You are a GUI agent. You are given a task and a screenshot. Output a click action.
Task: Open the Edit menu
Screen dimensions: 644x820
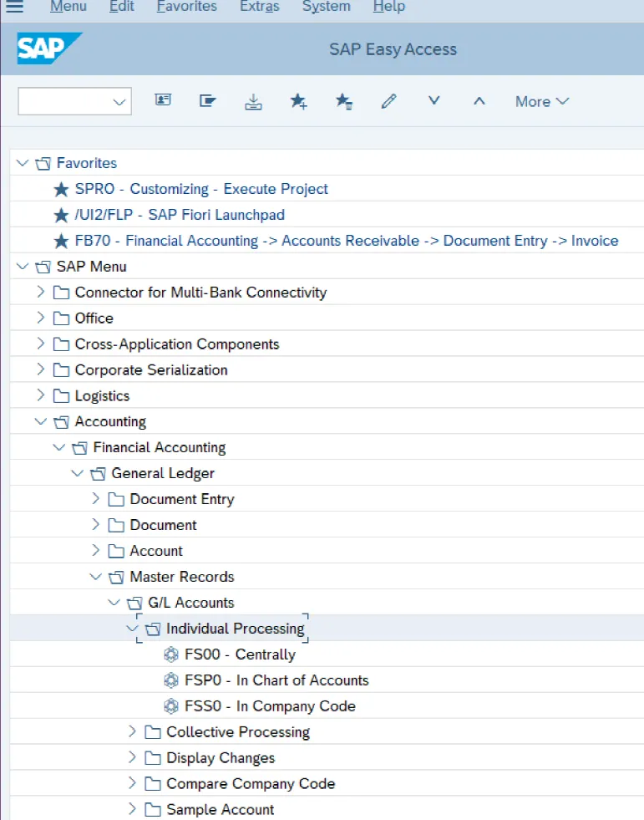coord(122,7)
